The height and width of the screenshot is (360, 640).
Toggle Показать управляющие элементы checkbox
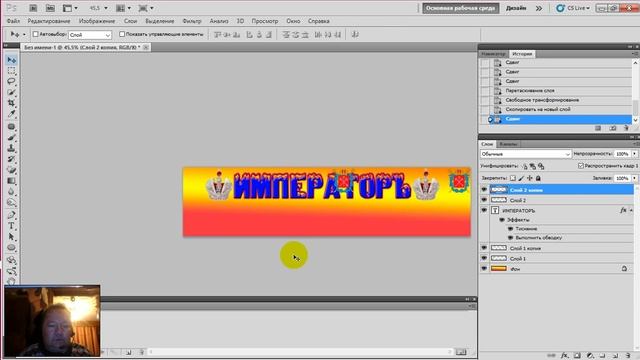tap(122, 34)
